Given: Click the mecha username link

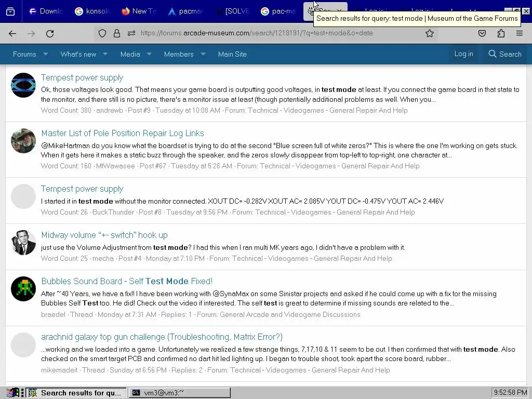Looking at the screenshot, I should tap(103, 258).
